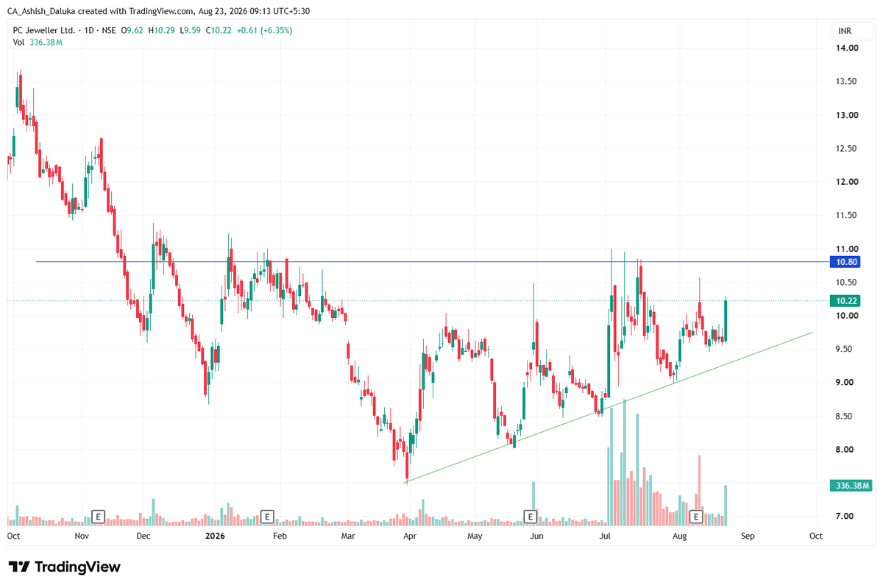Open the earnings E marker in August

pyautogui.click(x=695, y=516)
